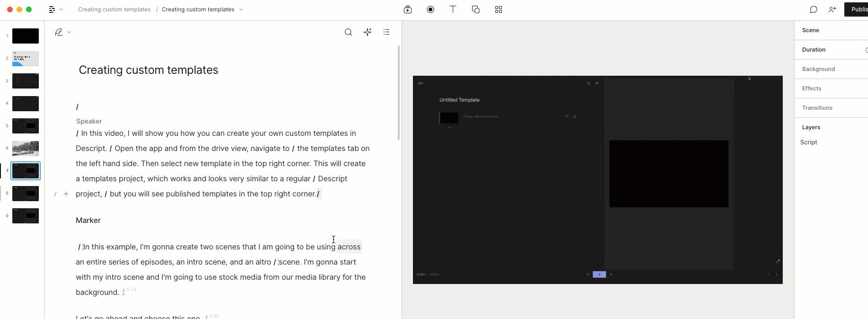This screenshot has width=868, height=319.
Task: Open the media library icon in top toolbar
Action: point(408,9)
